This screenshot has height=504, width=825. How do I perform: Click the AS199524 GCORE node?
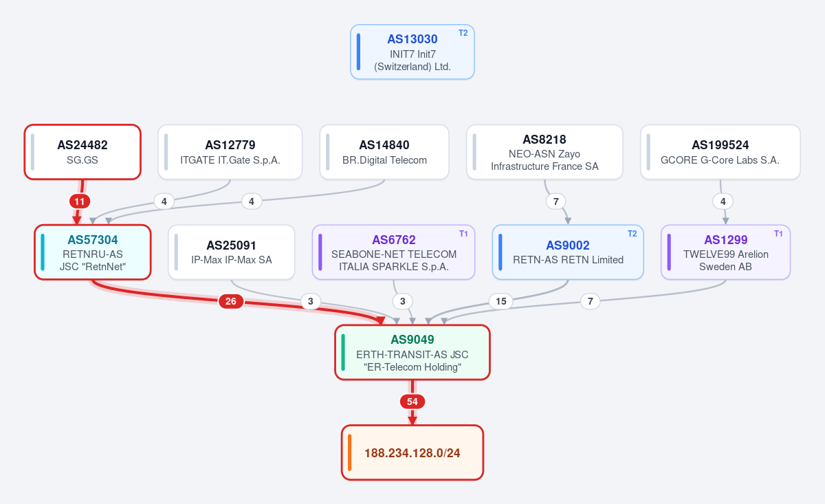tap(720, 152)
